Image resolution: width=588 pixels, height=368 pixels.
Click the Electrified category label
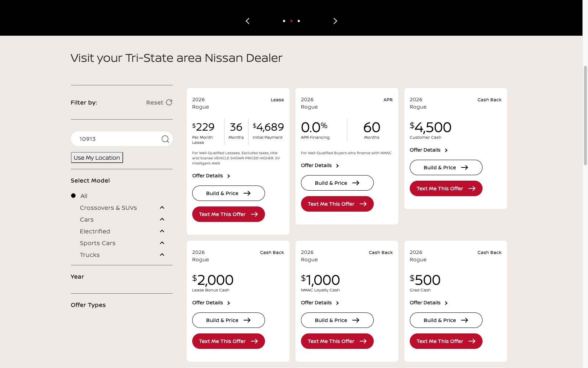click(x=95, y=231)
